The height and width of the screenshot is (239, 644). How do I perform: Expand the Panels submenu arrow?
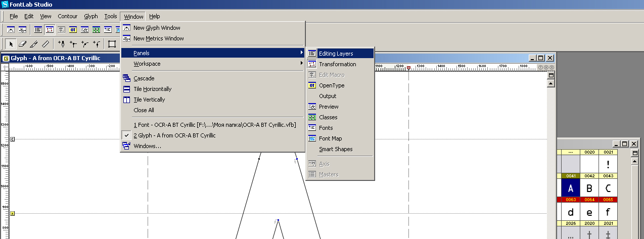[x=302, y=53]
